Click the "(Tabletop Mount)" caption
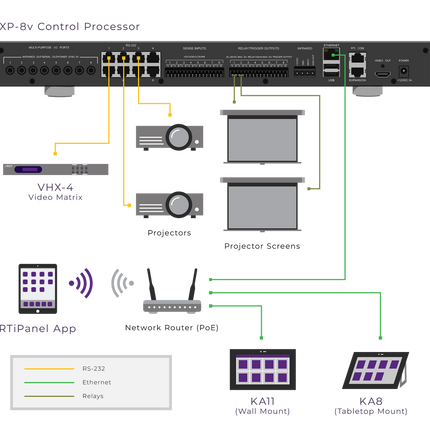 (x=371, y=411)
